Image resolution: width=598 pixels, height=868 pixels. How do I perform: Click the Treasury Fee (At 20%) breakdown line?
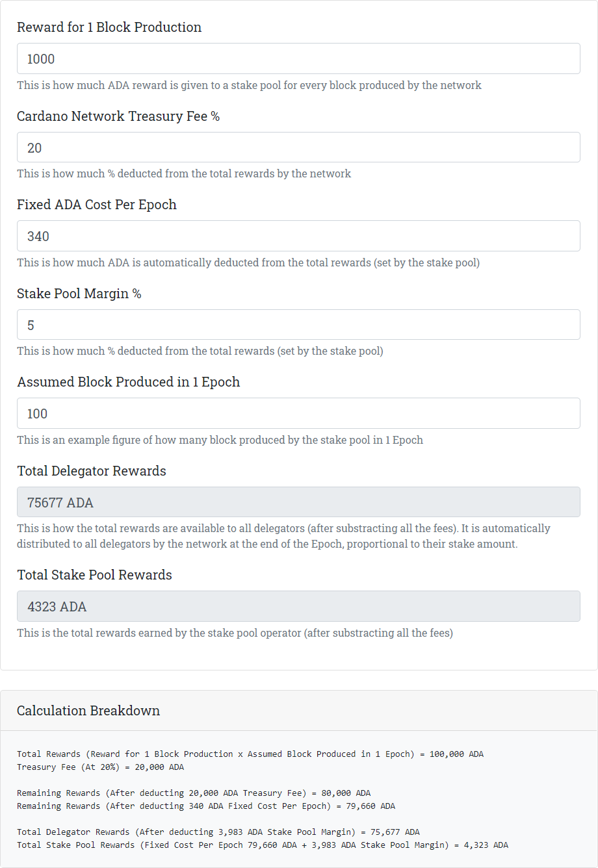coord(101,767)
